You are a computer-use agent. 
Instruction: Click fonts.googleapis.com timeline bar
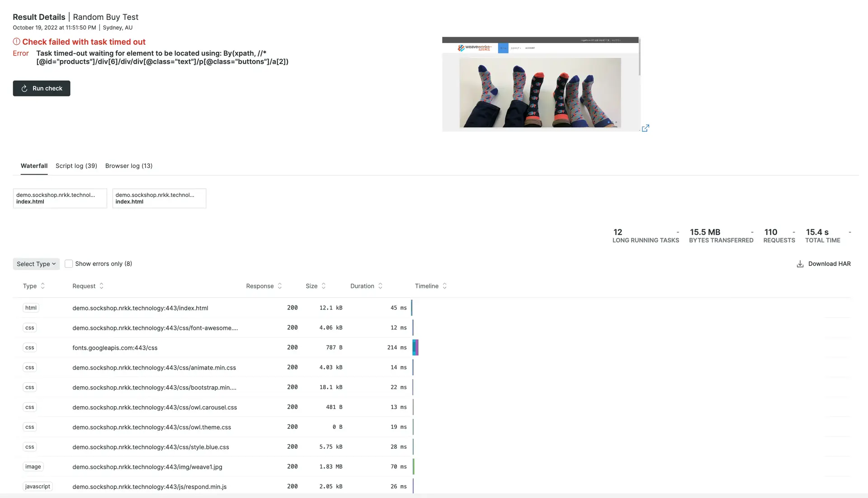pos(415,347)
